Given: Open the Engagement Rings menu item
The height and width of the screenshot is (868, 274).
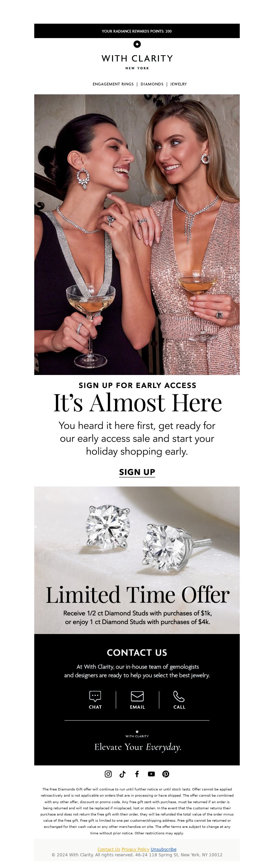Looking at the screenshot, I should click(x=113, y=84).
